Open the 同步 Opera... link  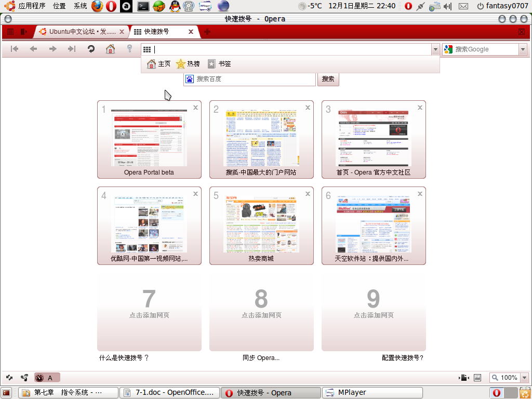261,357
